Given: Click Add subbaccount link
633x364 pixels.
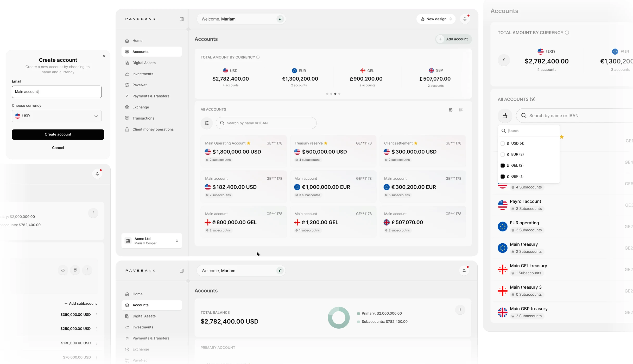Looking at the screenshot, I should (x=80, y=304).
